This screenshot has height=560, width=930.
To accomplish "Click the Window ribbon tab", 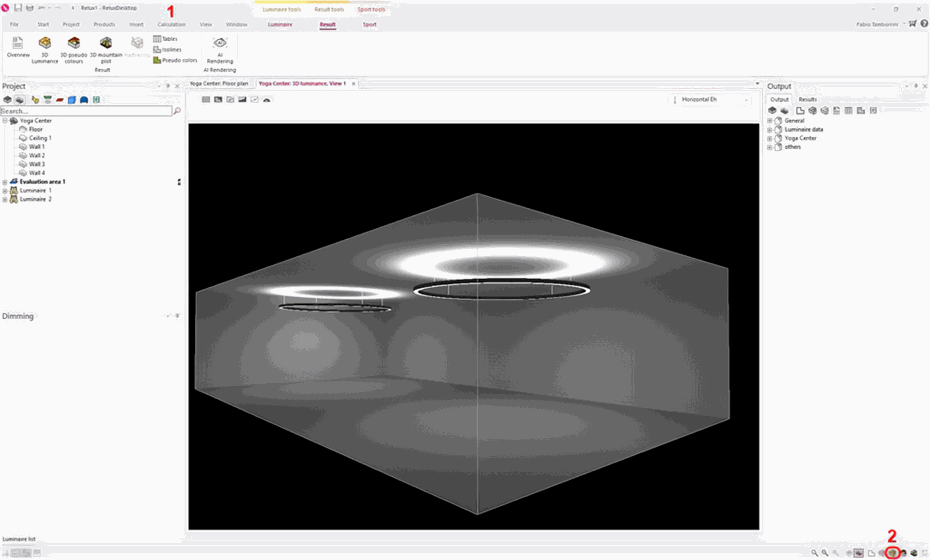I will point(236,24).
